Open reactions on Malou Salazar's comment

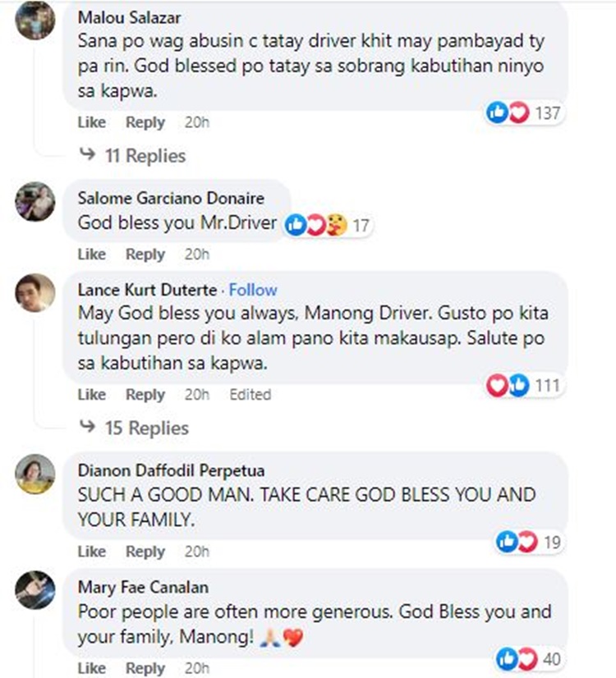524,113
